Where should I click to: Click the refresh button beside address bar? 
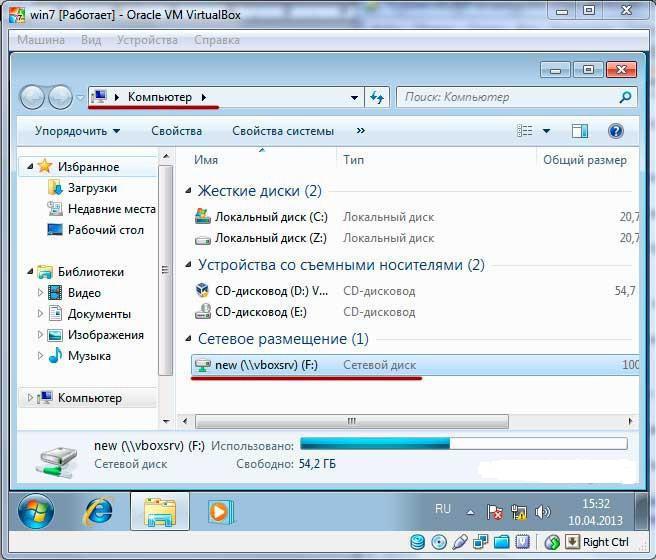click(x=377, y=98)
